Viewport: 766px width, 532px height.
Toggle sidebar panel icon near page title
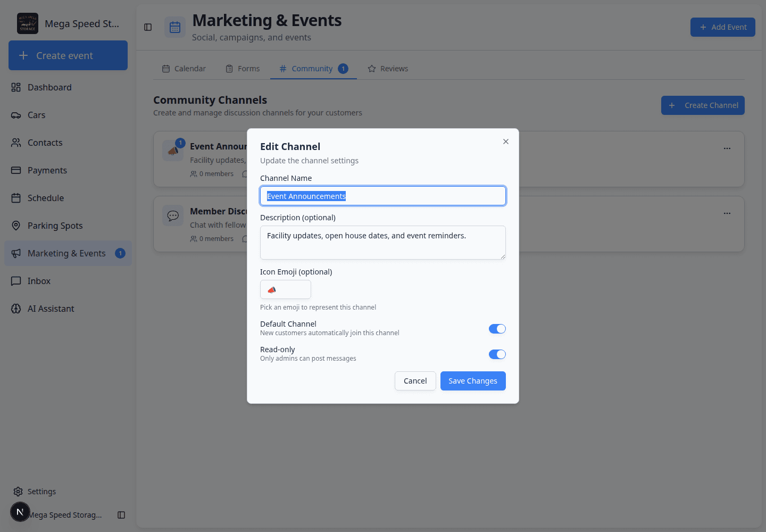148,27
